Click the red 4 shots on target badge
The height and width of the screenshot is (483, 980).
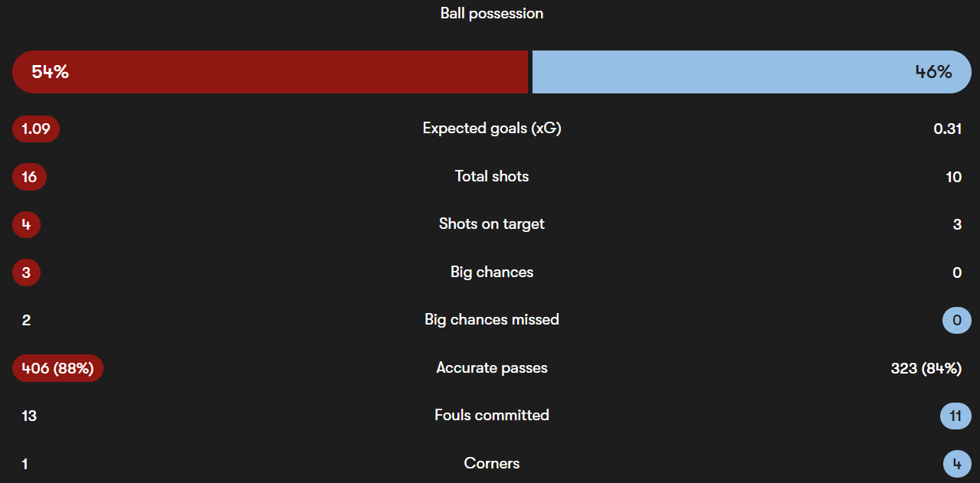[x=27, y=225]
